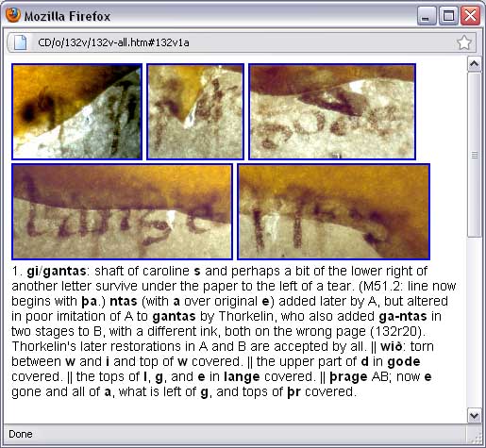Open the bottom-right image with vertical ink strokes
The width and height of the screenshot is (486, 448).
333,211
